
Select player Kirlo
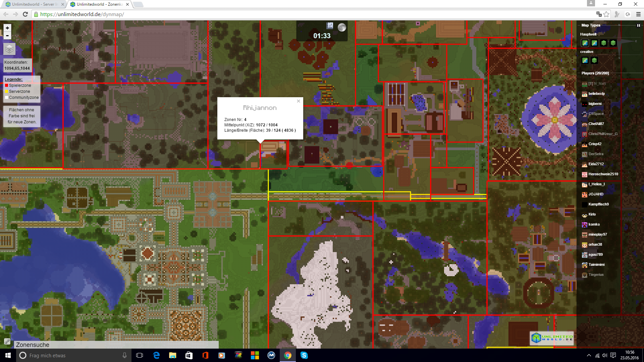click(x=592, y=215)
